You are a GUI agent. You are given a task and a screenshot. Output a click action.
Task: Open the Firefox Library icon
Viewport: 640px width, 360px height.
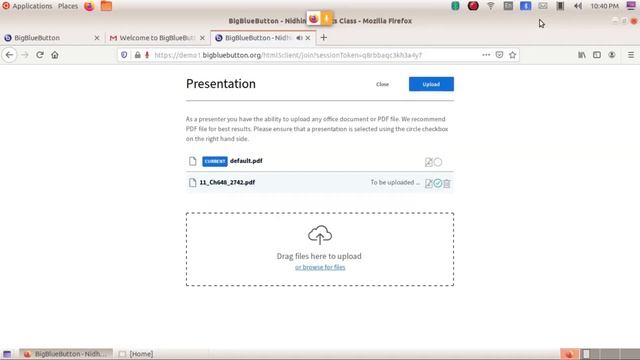pyautogui.click(x=582, y=55)
